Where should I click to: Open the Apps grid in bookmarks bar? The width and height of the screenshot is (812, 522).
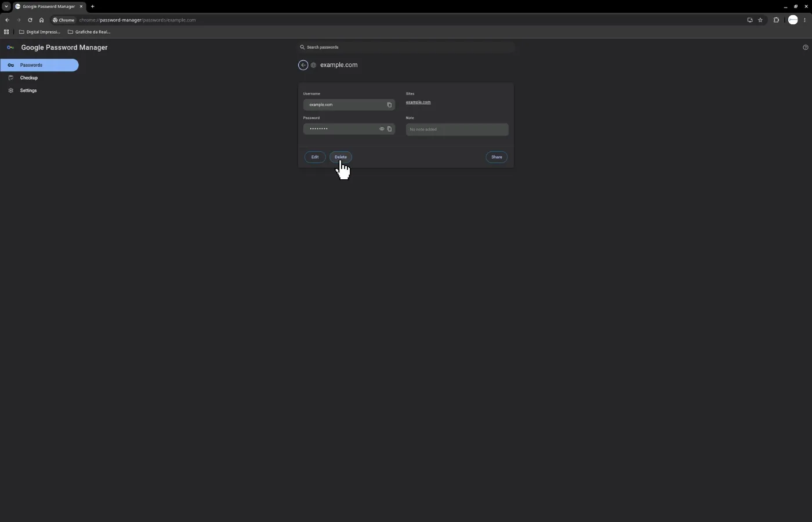pyautogui.click(x=6, y=32)
